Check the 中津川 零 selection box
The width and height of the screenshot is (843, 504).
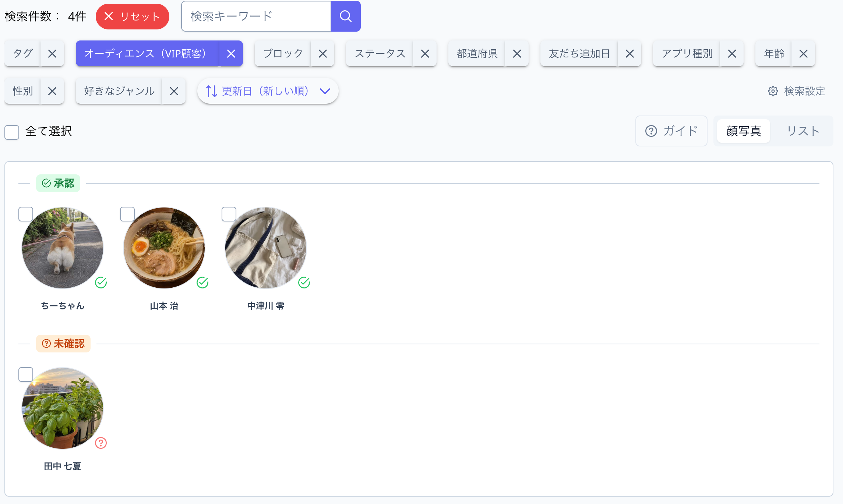click(x=229, y=214)
